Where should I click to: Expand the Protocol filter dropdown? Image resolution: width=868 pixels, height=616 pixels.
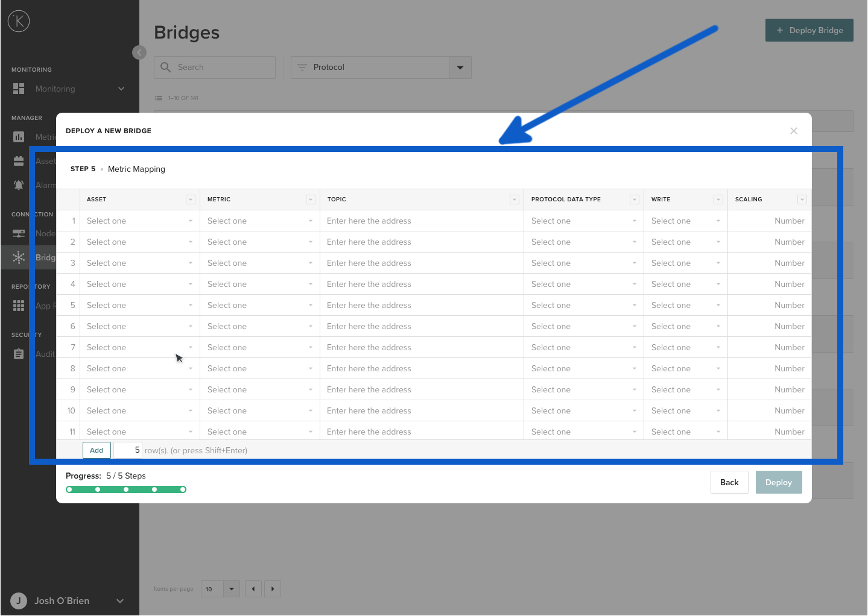[x=460, y=67]
